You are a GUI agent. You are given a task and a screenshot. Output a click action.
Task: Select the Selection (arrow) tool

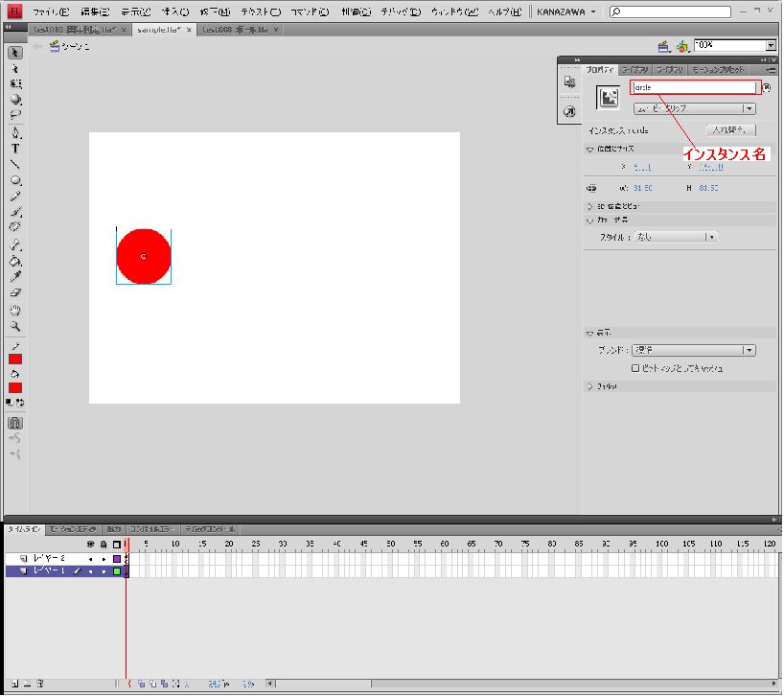[15, 53]
